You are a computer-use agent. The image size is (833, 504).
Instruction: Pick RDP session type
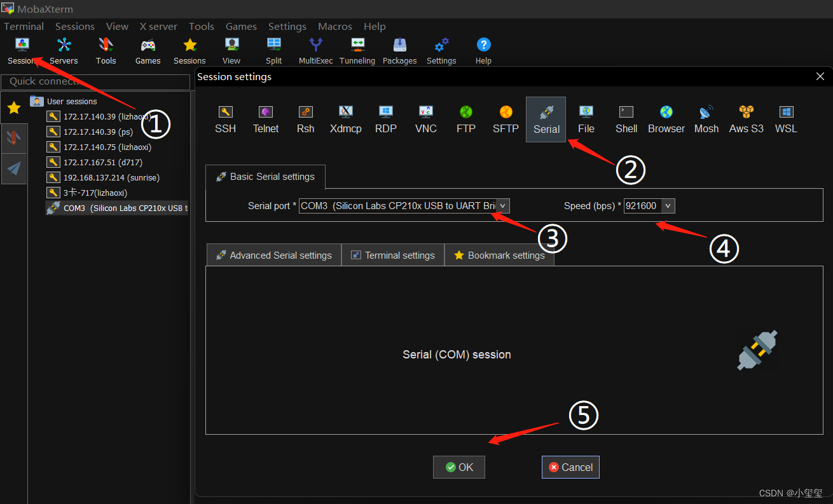point(386,119)
